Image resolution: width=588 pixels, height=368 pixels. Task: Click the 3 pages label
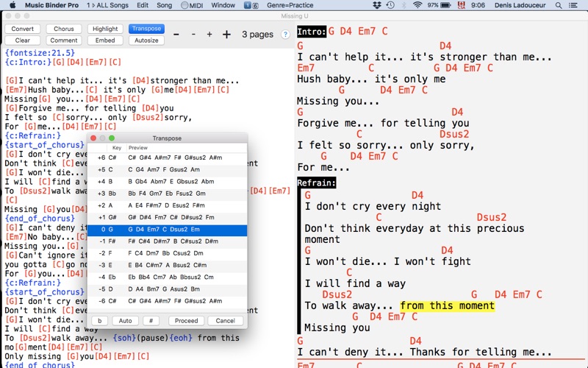(x=257, y=35)
